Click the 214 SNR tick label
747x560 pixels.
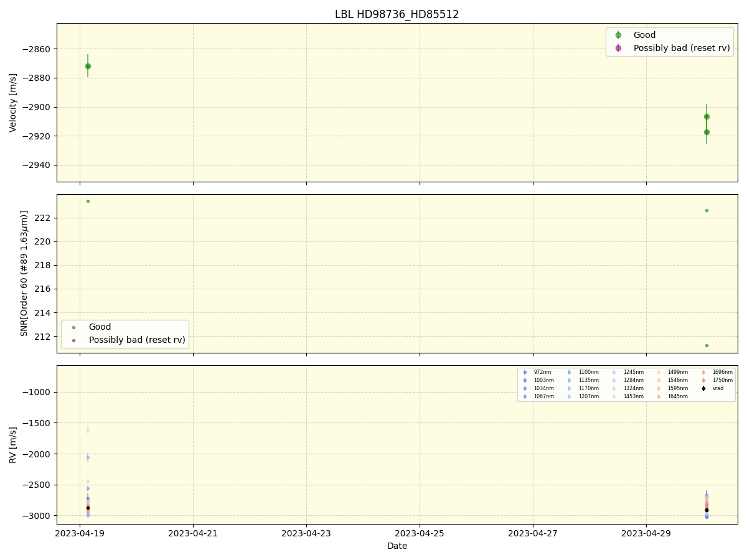(x=44, y=312)
